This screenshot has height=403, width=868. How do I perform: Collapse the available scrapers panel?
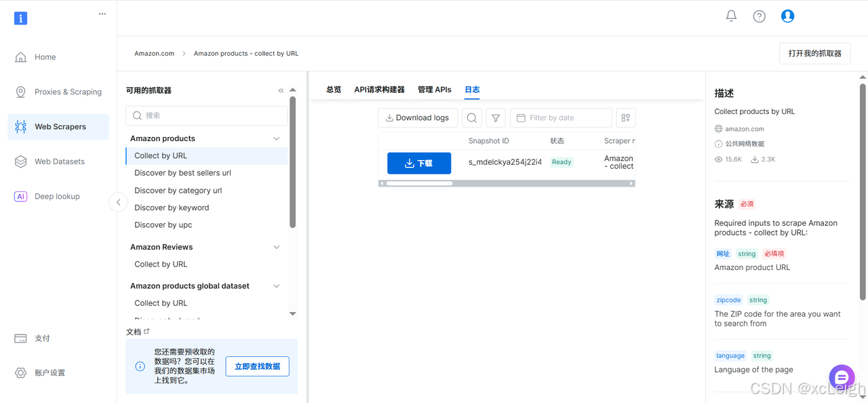click(x=281, y=90)
